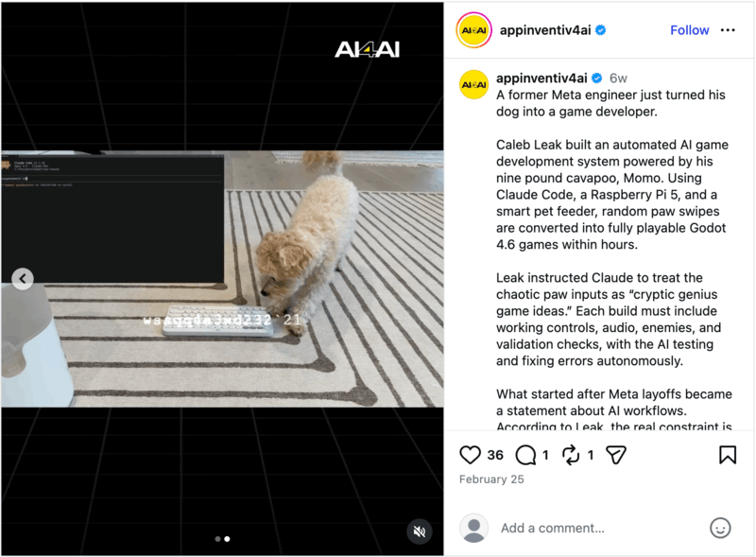Repost using the circular arrows icon

(571, 455)
